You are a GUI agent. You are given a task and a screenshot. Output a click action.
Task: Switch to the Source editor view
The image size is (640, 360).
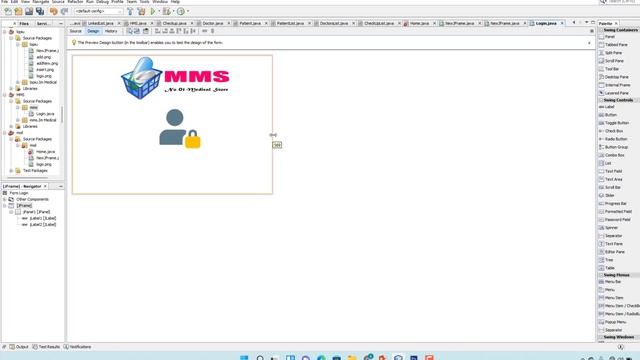click(x=76, y=31)
